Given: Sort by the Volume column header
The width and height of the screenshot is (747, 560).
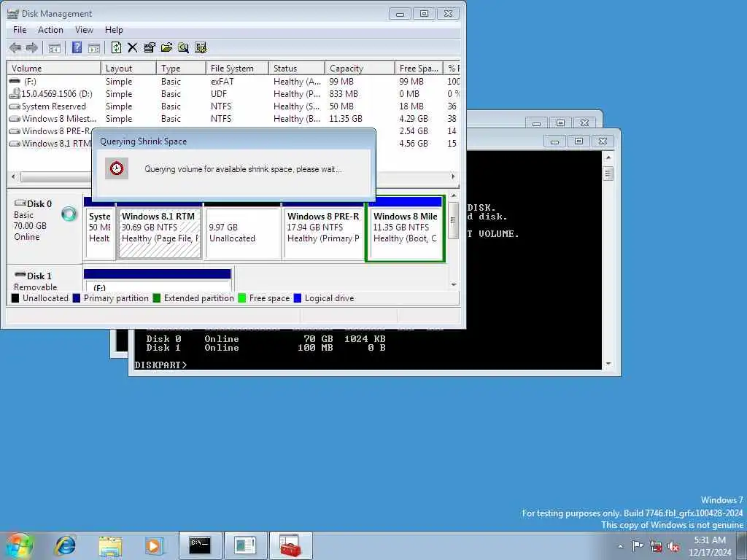Looking at the screenshot, I should pos(54,69).
